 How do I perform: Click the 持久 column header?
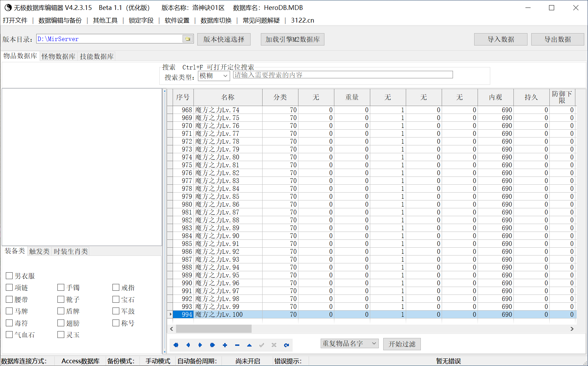531,97
